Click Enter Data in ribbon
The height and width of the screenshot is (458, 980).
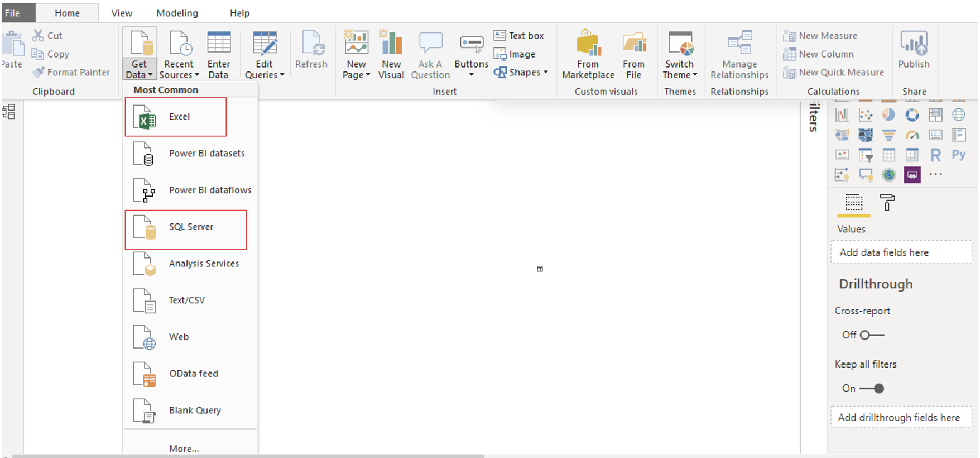219,55
